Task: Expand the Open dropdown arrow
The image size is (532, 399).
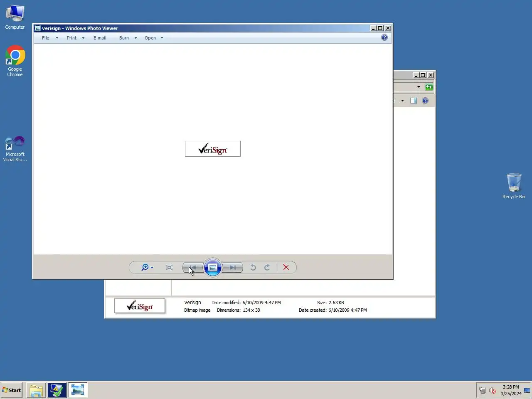Action: [x=162, y=38]
